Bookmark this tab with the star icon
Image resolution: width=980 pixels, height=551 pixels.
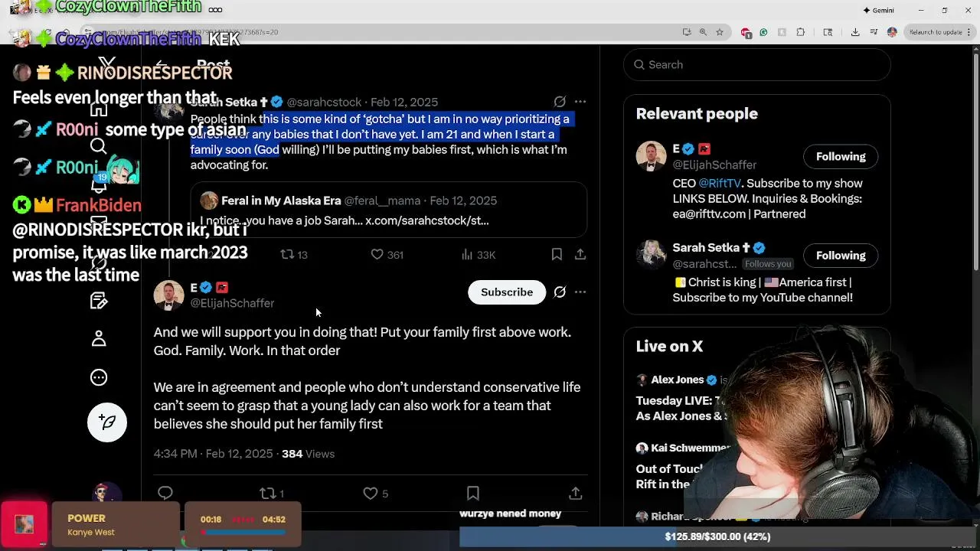click(x=720, y=32)
